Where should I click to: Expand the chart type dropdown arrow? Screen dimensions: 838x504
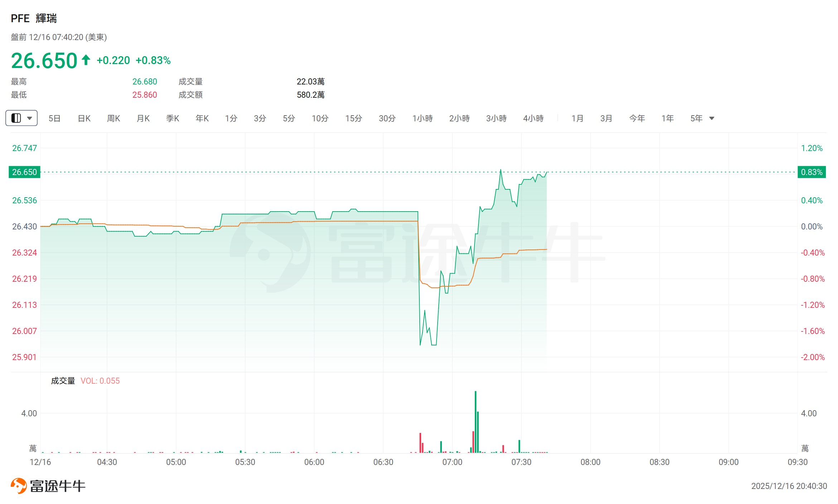(30, 118)
